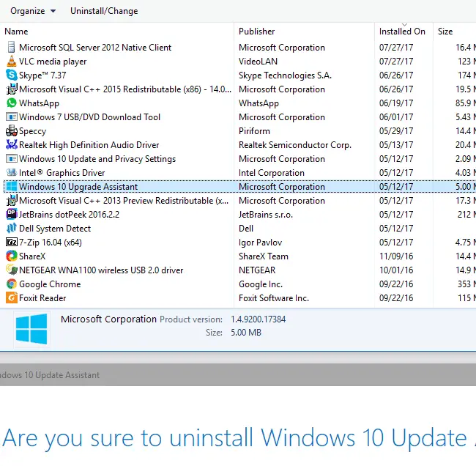This screenshot has width=476, height=466.
Task: Click the Windows 10 Upgrade Assistant row icon
Action: tap(12, 187)
